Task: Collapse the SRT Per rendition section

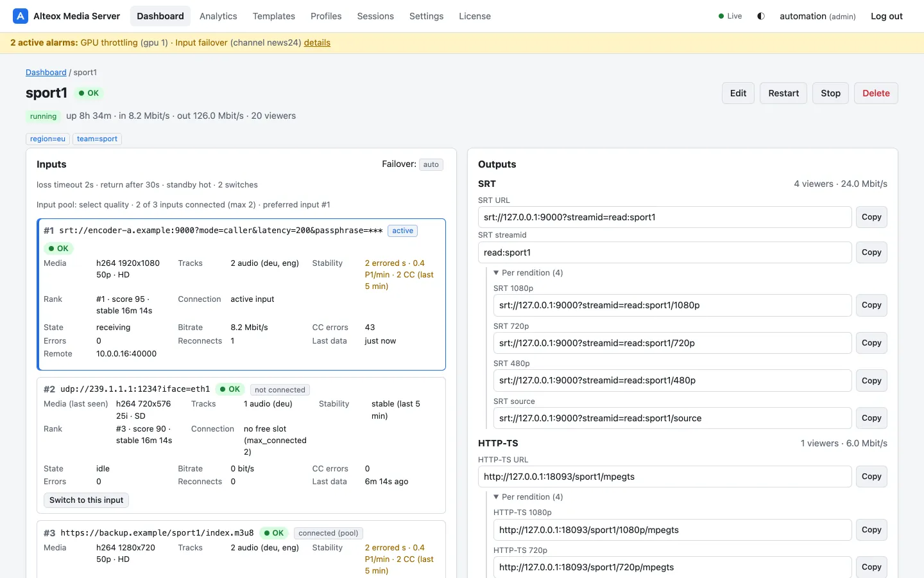Action: 529,273
